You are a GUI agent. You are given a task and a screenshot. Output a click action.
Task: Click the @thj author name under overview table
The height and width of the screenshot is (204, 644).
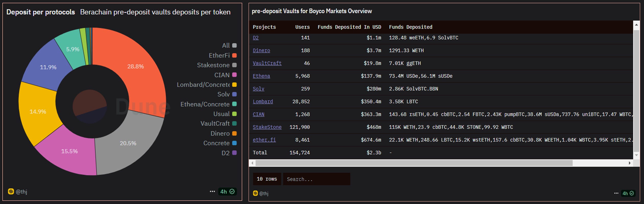tap(264, 194)
